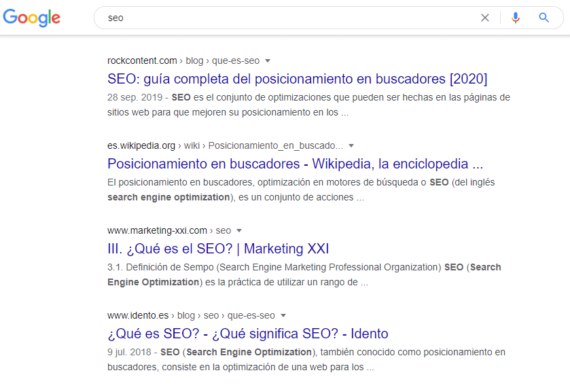Visit "III. ¿Qué es el SEO? | Marketing XXI"
The height and width of the screenshot is (392, 570).
tap(218, 249)
